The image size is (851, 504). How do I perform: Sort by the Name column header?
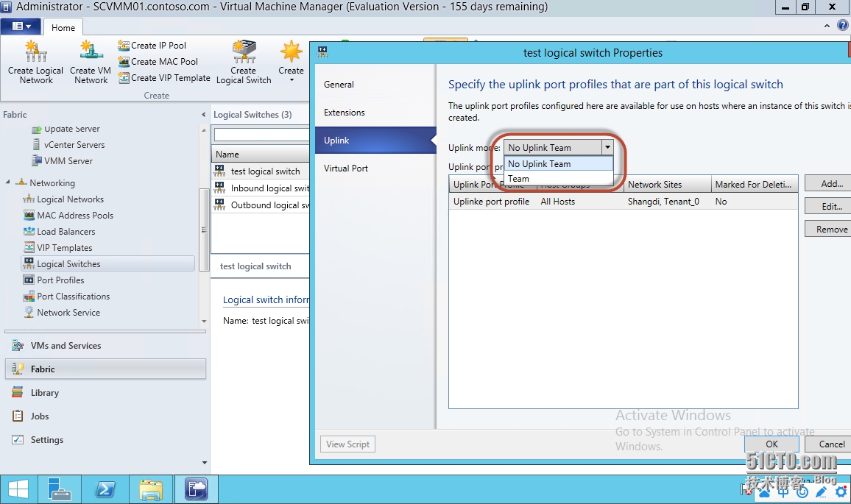(x=261, y=154)
